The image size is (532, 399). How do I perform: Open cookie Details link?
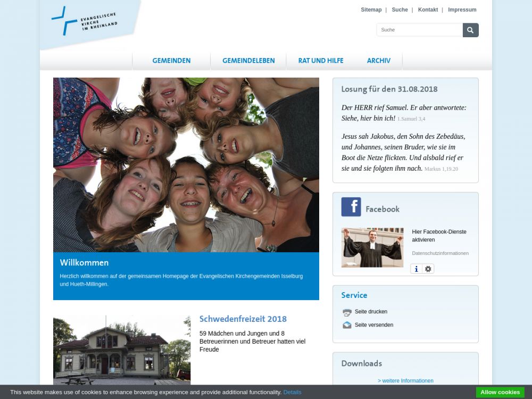pos(292,393)
